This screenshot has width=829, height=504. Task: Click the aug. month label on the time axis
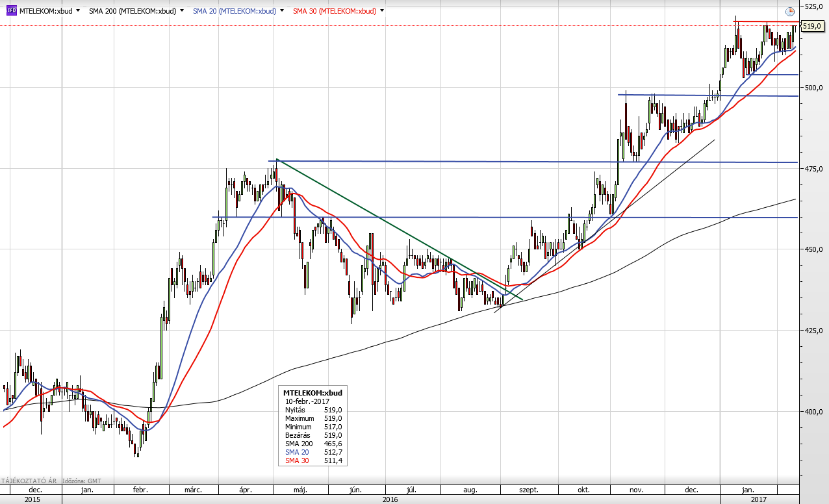coord(472,490)
